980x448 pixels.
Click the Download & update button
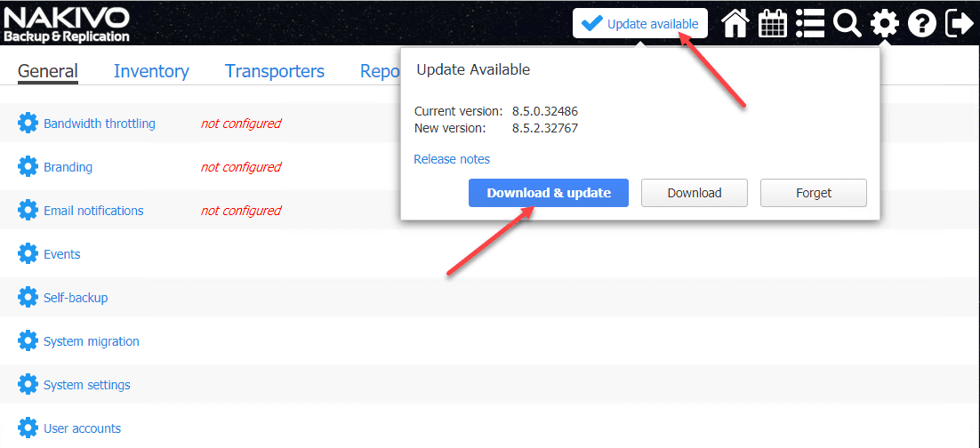coord(549,193)
